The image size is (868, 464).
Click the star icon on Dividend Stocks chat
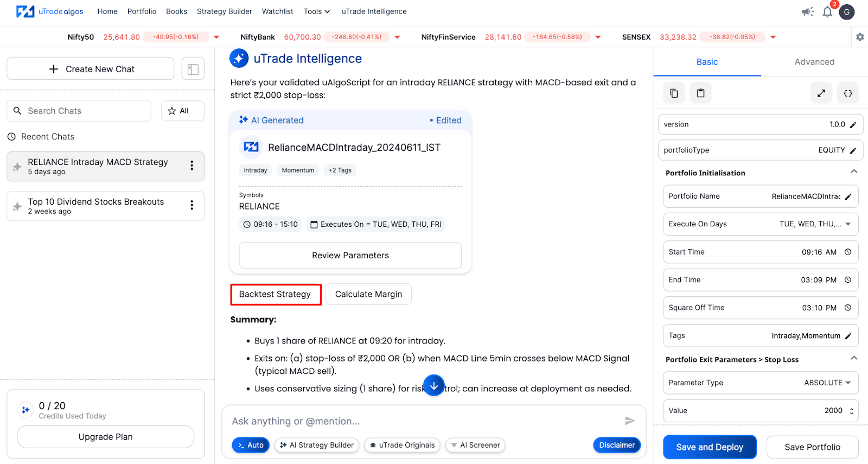pyautogui.click(x=17, y=206)
